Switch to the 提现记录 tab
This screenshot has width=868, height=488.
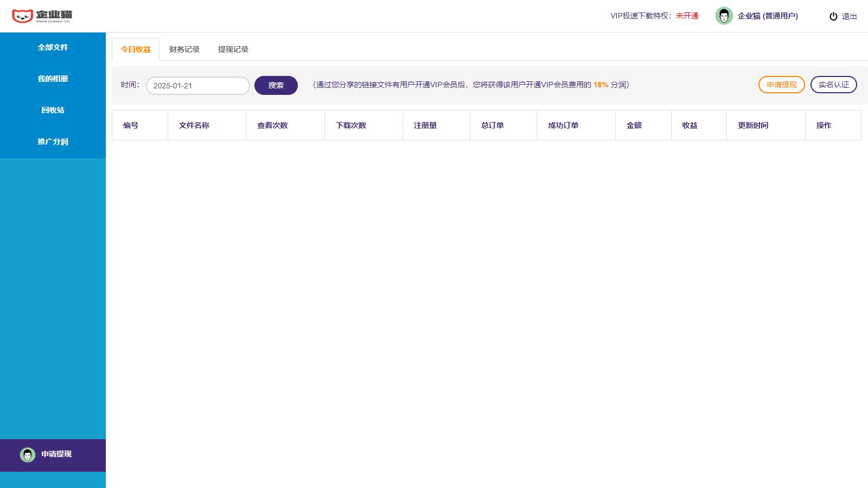[x=233, y=49]
